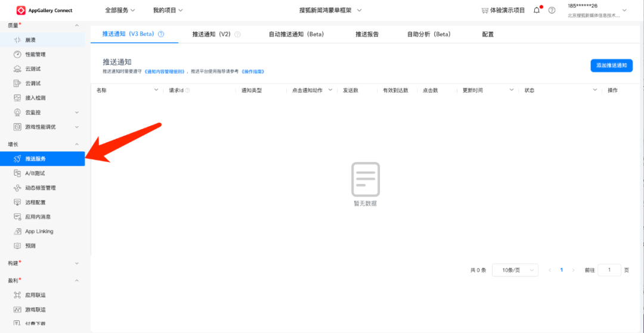Click the 接入检测 icon
644x333 pixels.
(x=17, y=98)
